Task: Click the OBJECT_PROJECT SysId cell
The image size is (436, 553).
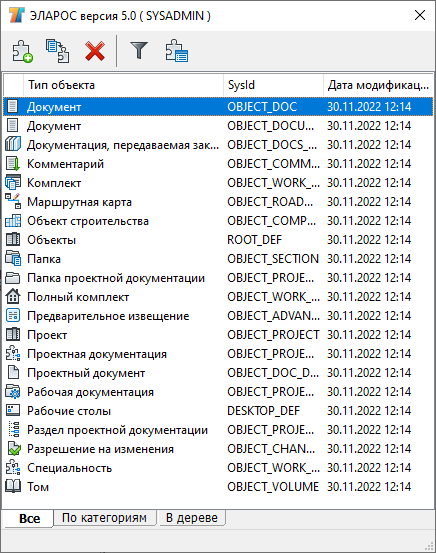Action: coord(273,335)
